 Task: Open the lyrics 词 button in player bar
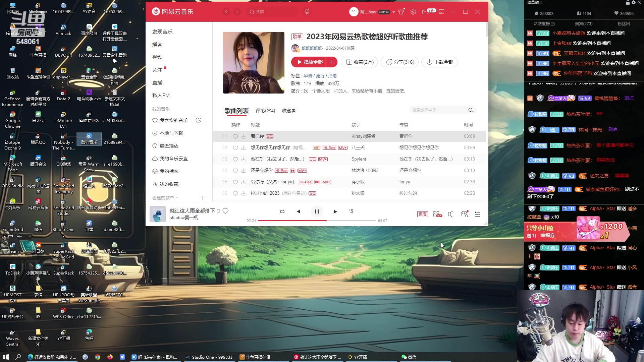(351, 212)
